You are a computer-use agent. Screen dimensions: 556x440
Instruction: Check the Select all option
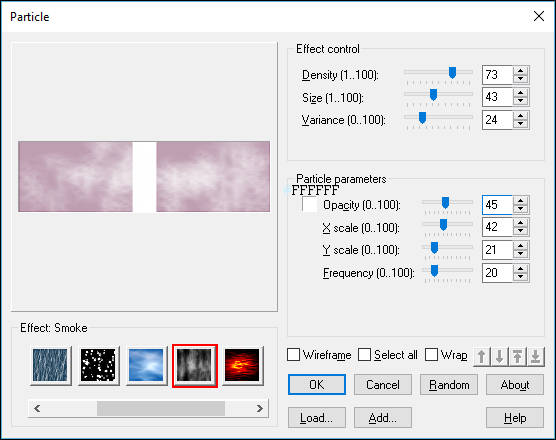point(365,355)
